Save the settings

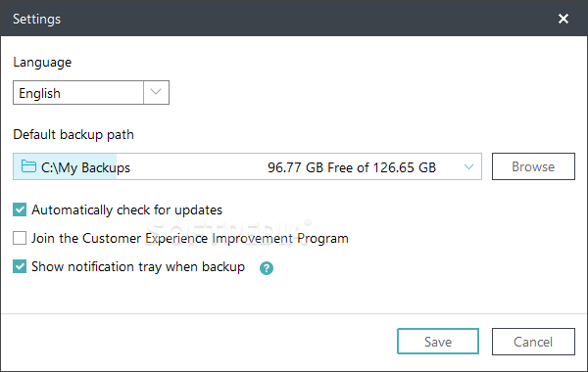(438, 342)
